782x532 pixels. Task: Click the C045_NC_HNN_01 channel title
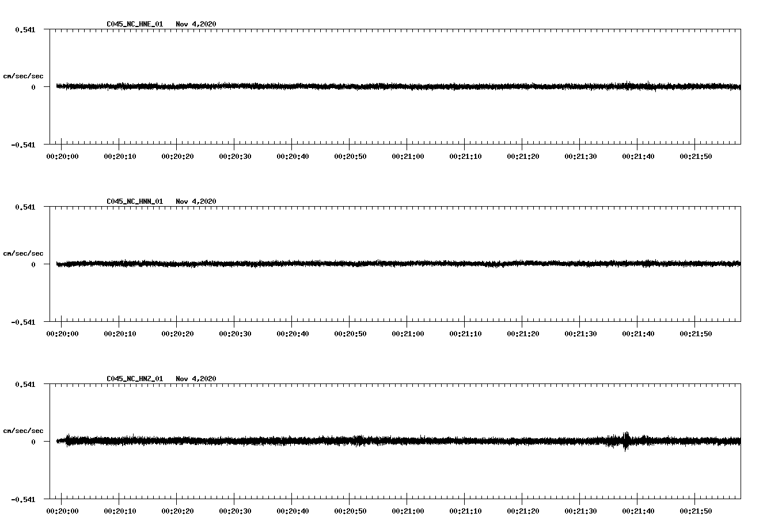click(134, 202)
